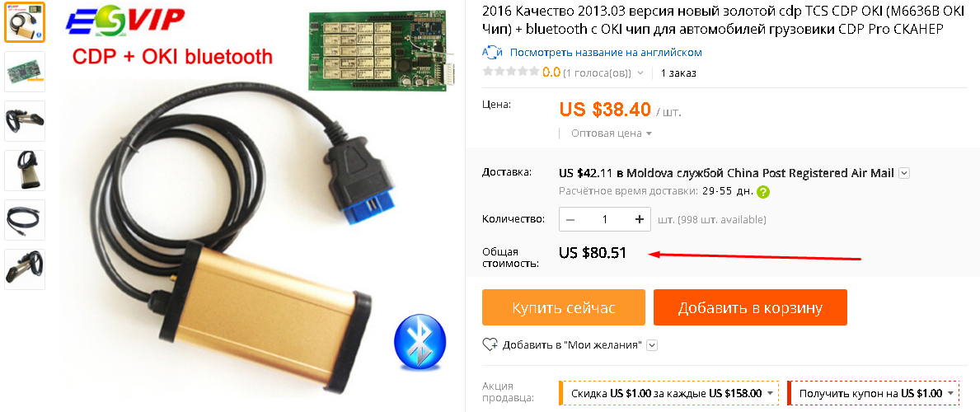
Task: Decrease quantity with the minus button
Action: point(570,219)
